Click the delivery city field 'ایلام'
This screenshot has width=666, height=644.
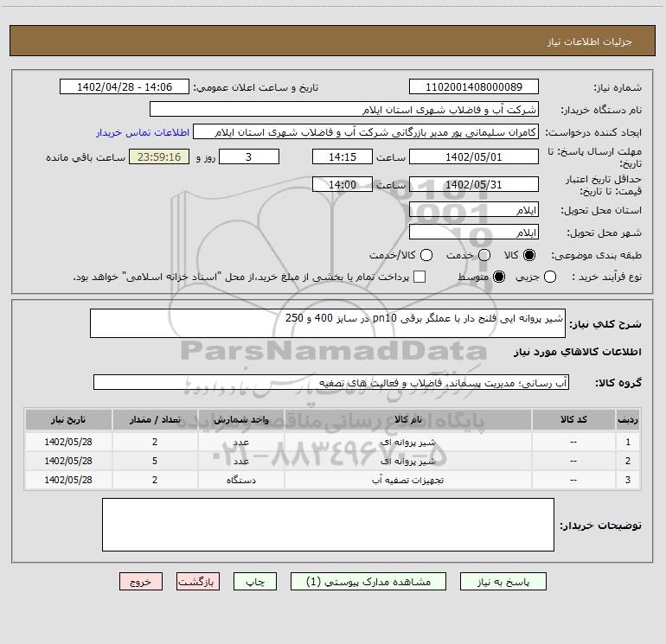point(474,233)
